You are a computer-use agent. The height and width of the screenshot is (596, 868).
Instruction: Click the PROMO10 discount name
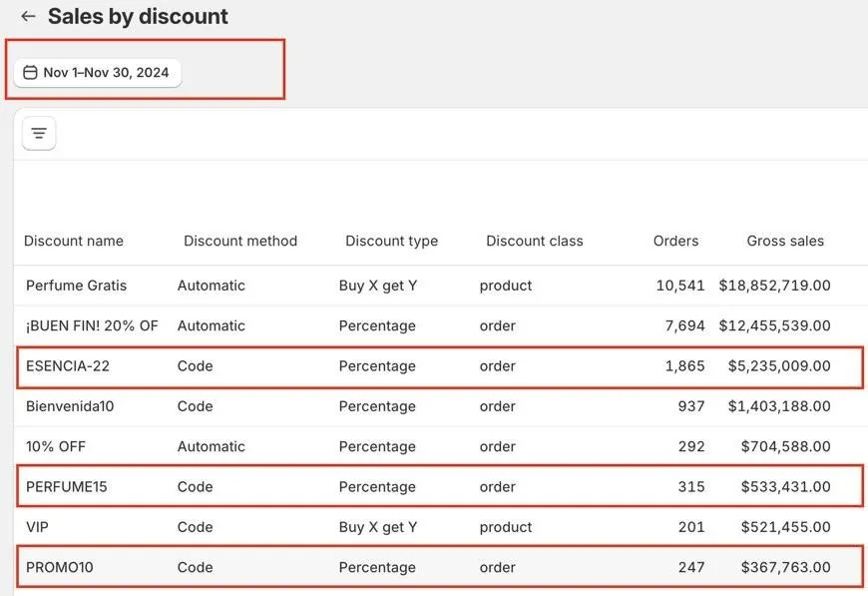click(60, 567)
